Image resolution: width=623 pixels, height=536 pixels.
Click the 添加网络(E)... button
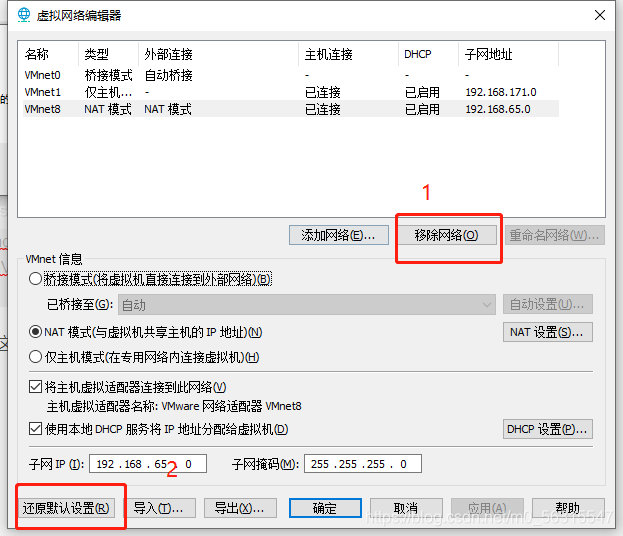pyautogui.click(x=339, y=235)
